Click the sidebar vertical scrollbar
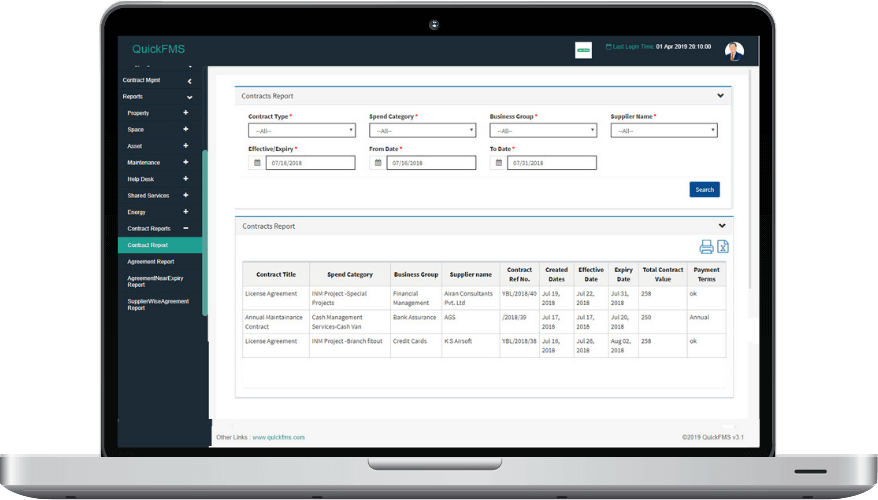This screenshot has width=878, height=500. click(205, 233)
